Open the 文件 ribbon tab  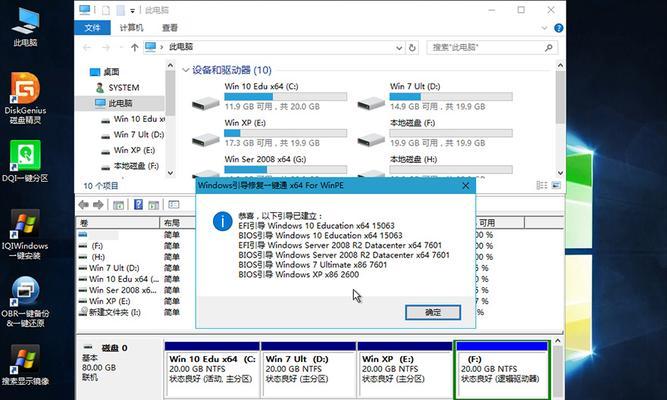tap(92, 28)
